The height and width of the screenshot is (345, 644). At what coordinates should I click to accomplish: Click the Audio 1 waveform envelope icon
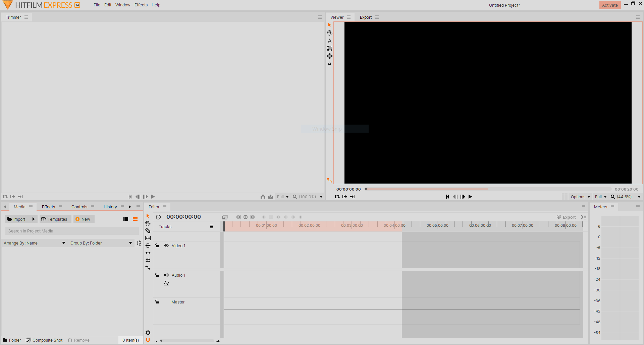(x=166, y=283)
